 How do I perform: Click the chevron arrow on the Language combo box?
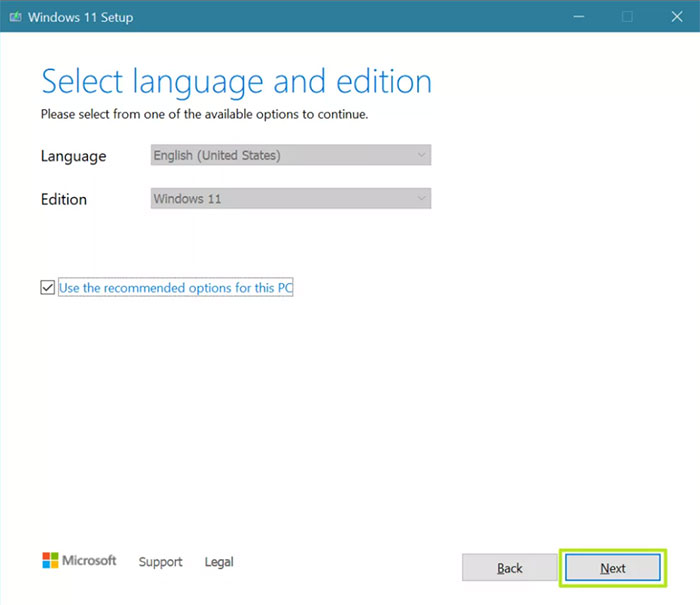click(x=422, y=156)
